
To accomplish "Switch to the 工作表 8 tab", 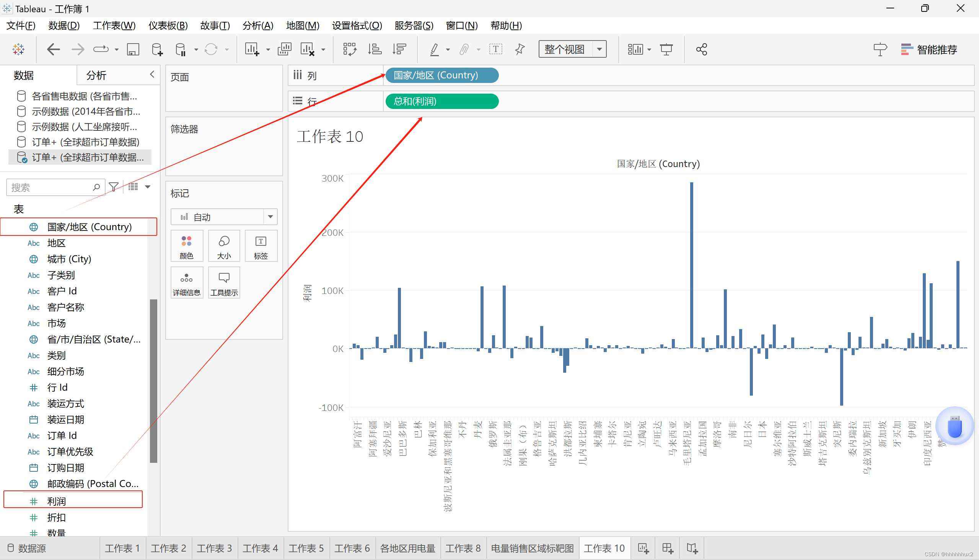I will click(463, 548).
